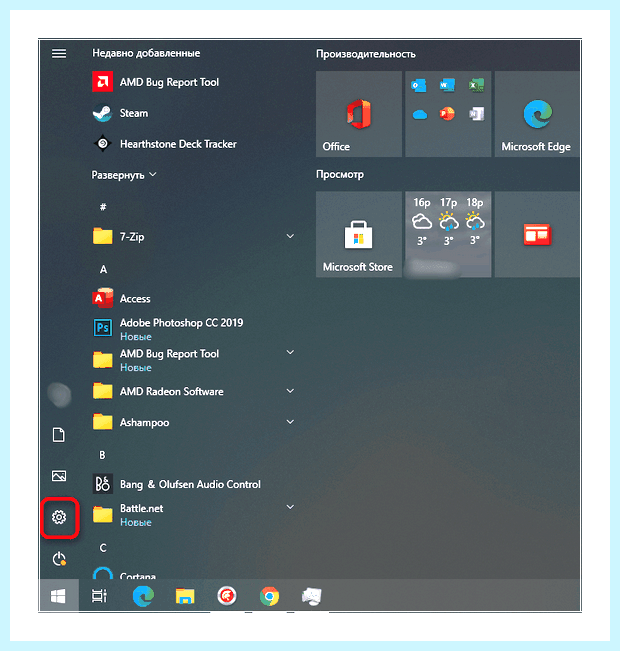Open OneNote in Office apps tile

(x=476, y=114)
